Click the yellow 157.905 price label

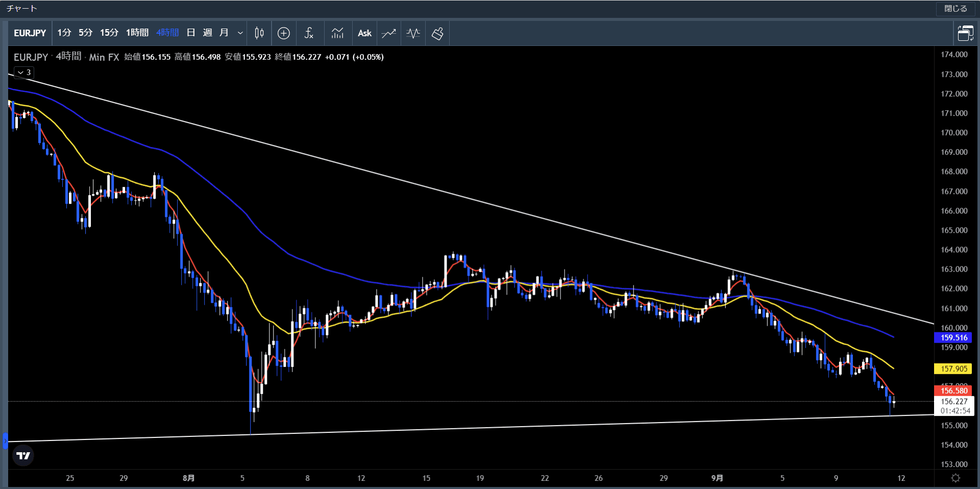(953, 369)
